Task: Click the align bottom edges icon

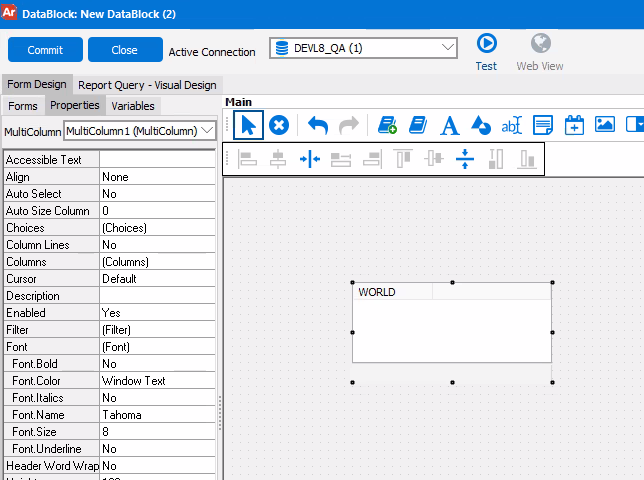Action: 527,159
